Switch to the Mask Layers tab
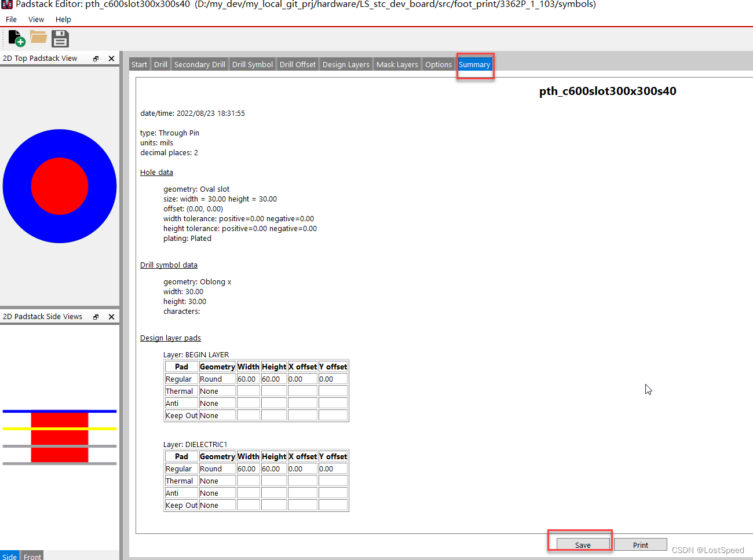Image resolution: width=753 pixels, height=560 pixels. [397, 64]
